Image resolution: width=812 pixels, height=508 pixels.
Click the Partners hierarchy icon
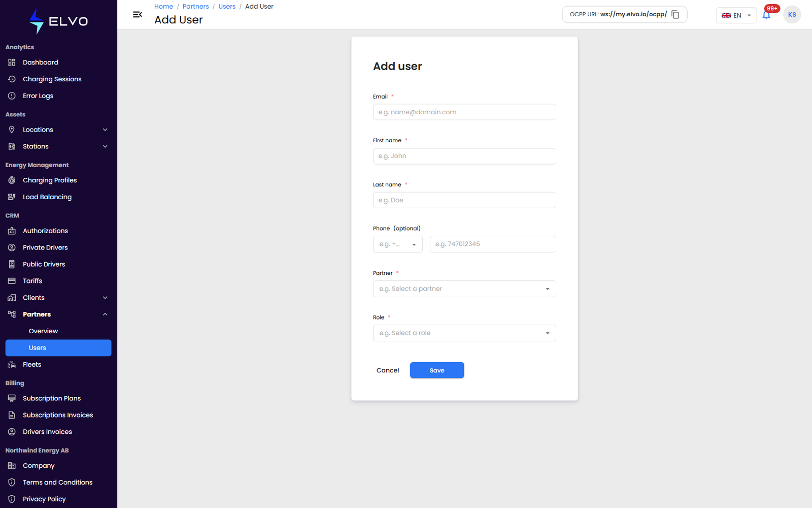12,314
